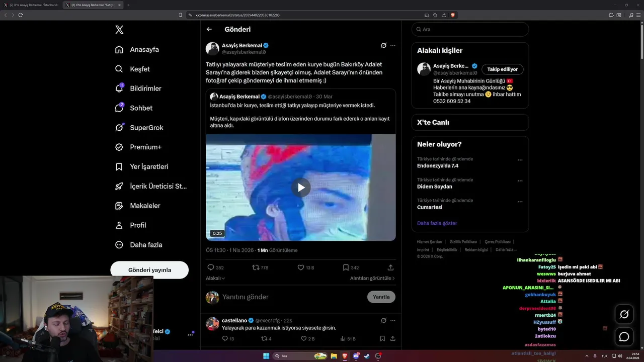Click repost icon with 778 count

[x=260, y=267]
